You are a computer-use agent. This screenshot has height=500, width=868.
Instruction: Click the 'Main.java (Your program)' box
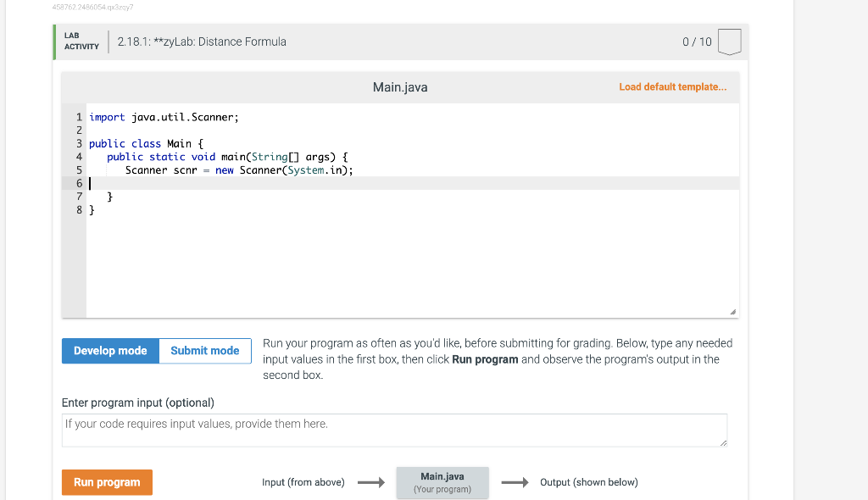[442, 482]
